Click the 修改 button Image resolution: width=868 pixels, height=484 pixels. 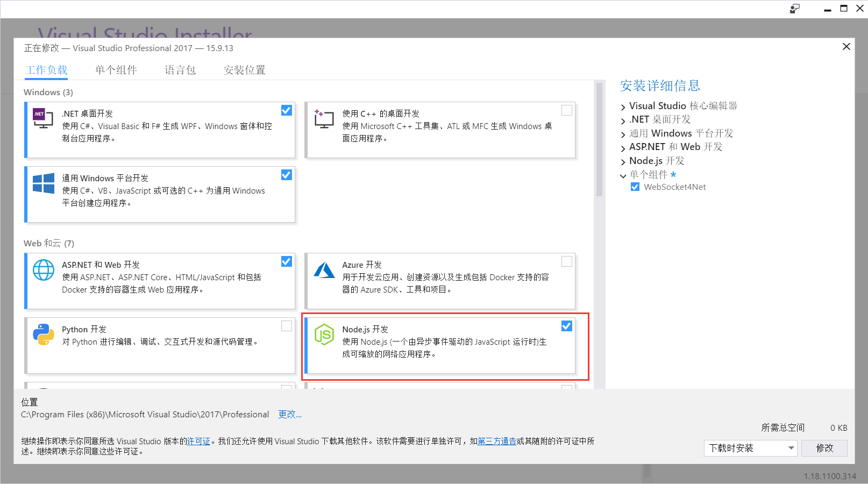click(x=824, y=448)
